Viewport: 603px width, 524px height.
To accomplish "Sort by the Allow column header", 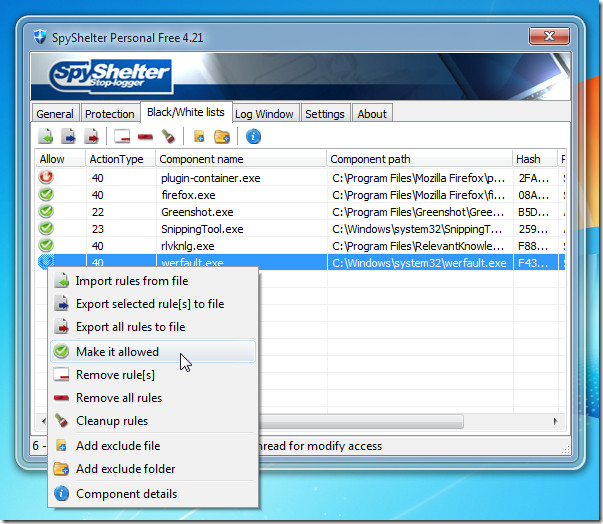I will click(x=60, y=159).
